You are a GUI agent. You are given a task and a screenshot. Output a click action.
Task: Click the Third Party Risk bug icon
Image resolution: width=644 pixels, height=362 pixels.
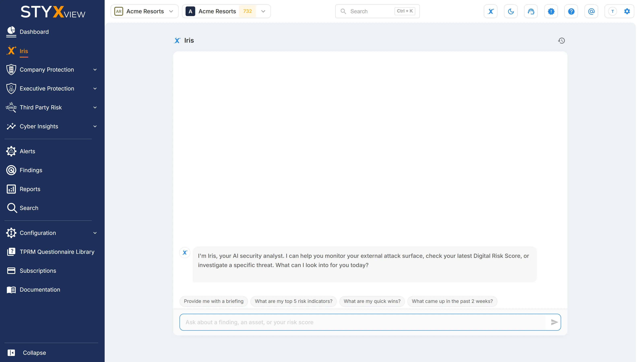[x=11, y=107]
